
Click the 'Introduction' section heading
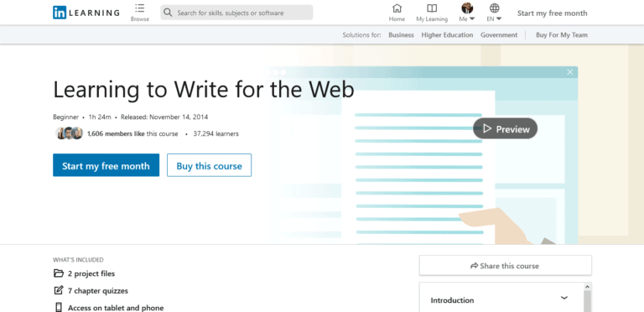(452, 300)
